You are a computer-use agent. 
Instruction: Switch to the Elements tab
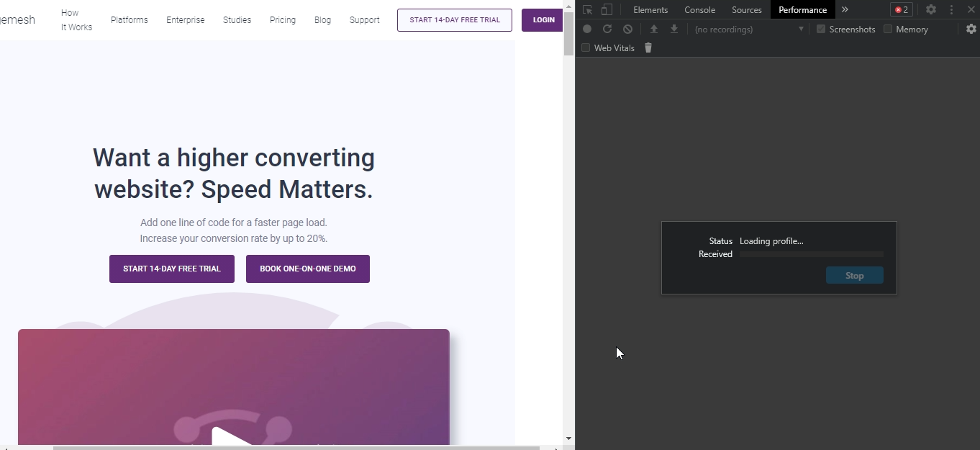click(x=650, y=10)
